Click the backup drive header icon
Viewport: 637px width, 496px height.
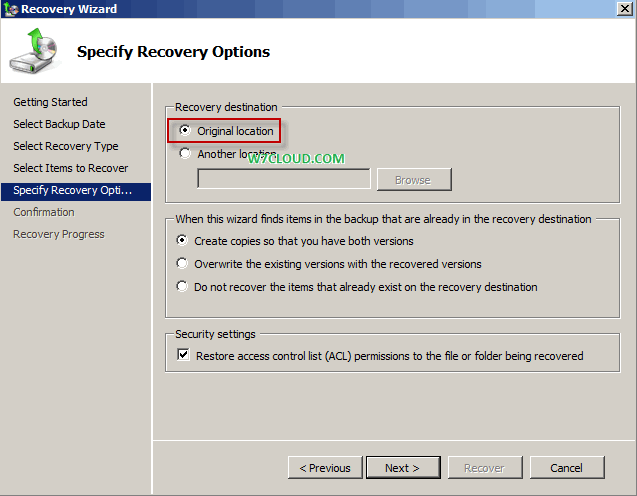coord(34,51)
